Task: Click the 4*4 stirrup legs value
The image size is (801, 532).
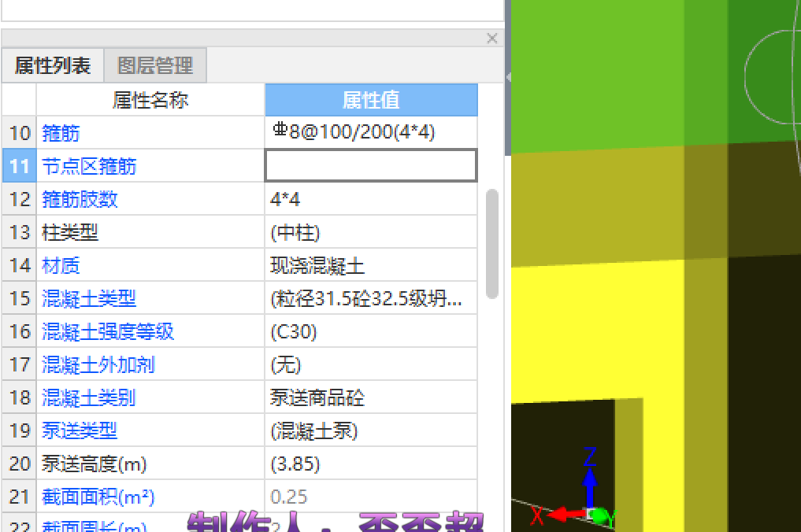Action: tap(372, 199)
